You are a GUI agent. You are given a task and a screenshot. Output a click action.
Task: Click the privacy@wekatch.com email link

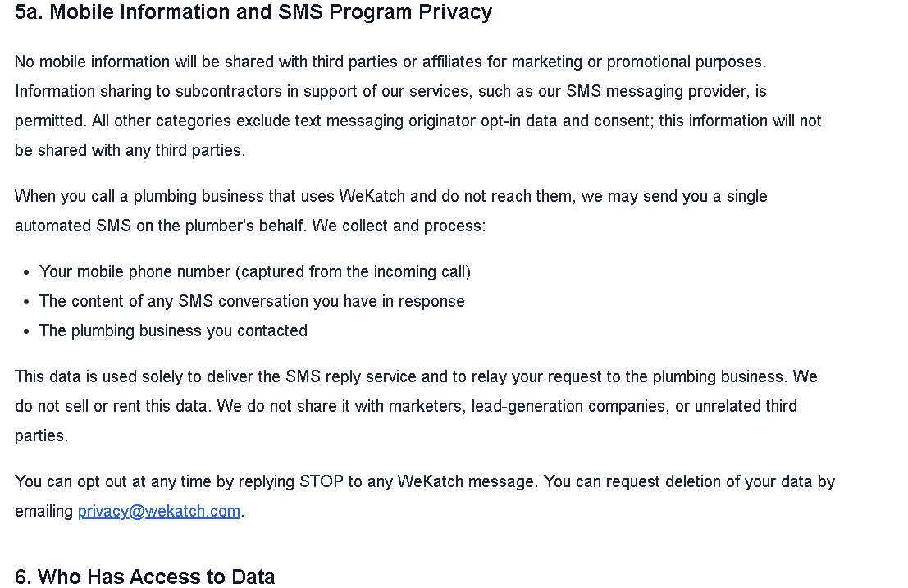pos(158,512)
